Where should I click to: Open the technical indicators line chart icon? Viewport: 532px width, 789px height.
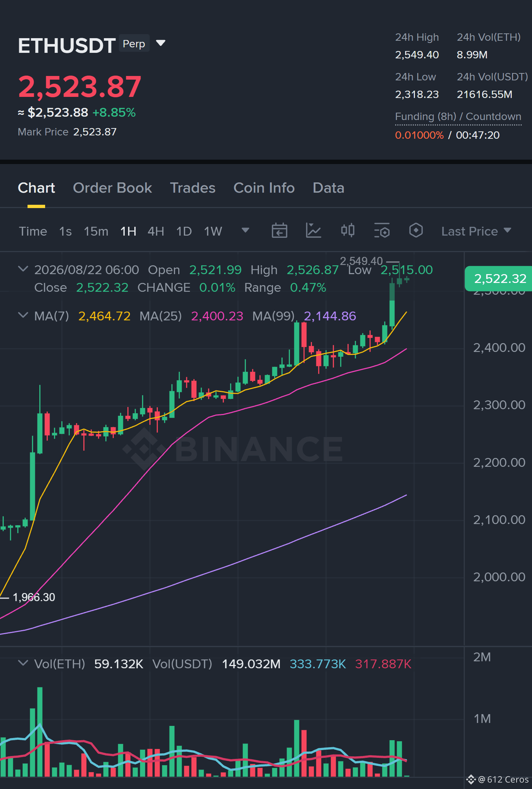pyautogui.click(x=314, y=230)
